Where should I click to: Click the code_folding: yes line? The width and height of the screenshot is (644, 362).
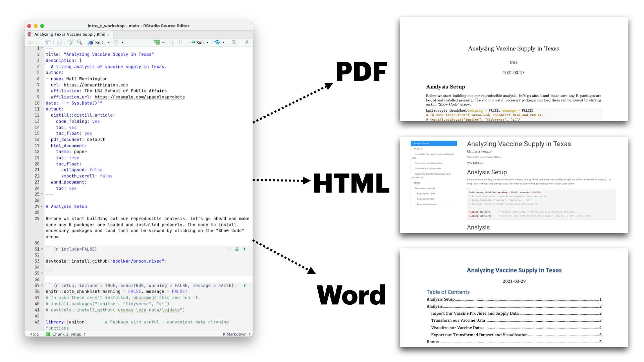coord(78,121)
